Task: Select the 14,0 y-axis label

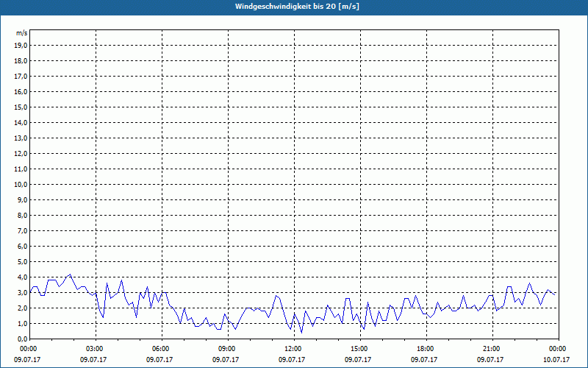Action: tap(21, 123)
